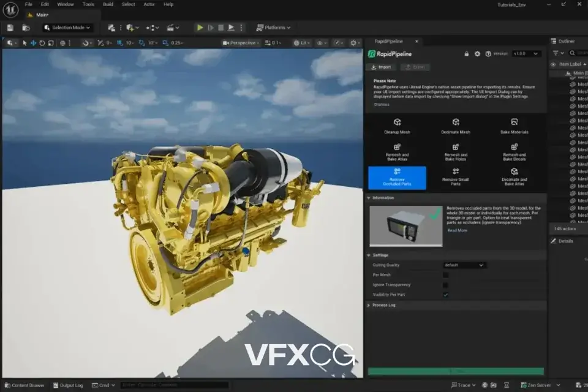Select the Decimate Mesh action
Viewport: 588px width, 392px height.
coord(456,126)
